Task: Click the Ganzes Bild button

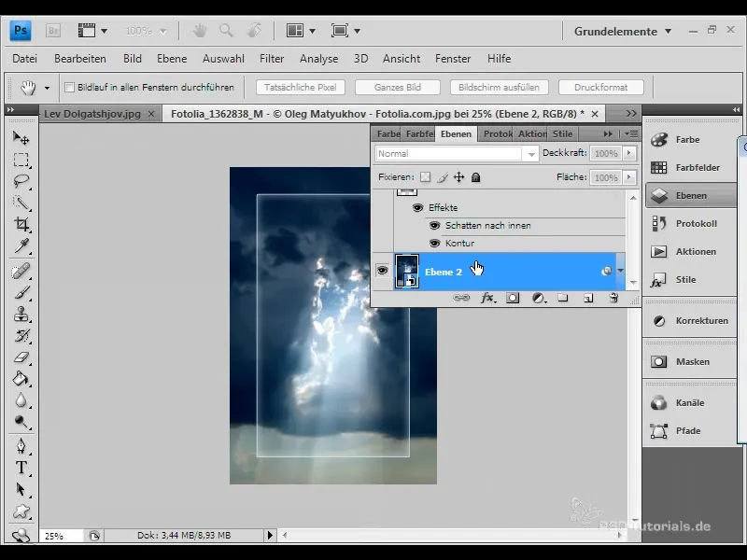Action: [398, 87]
